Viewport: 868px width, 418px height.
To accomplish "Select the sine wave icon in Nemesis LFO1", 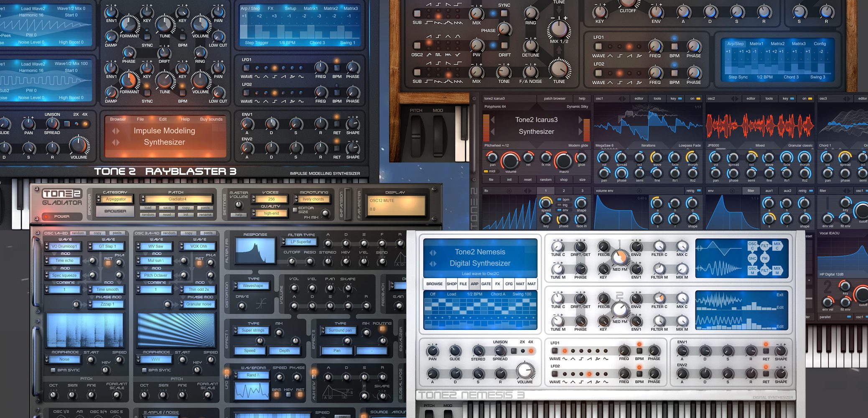I will coord(565,359).
